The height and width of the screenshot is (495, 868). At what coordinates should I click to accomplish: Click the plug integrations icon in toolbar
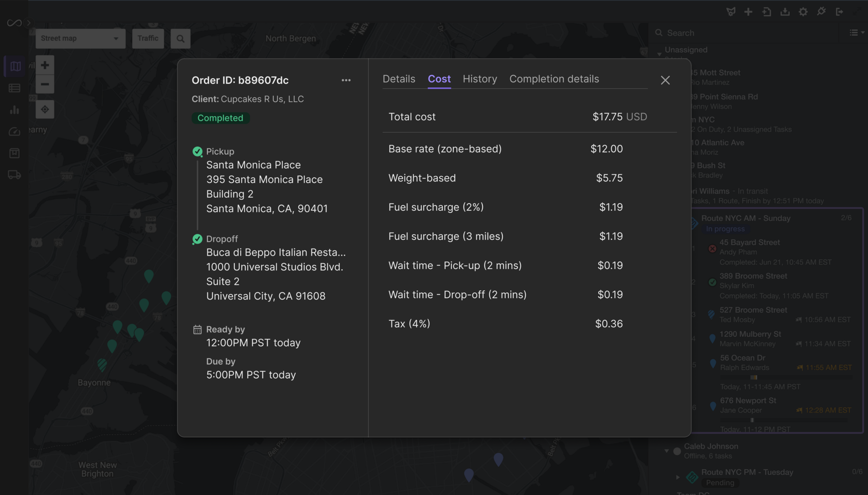click(x=821, y=12)
